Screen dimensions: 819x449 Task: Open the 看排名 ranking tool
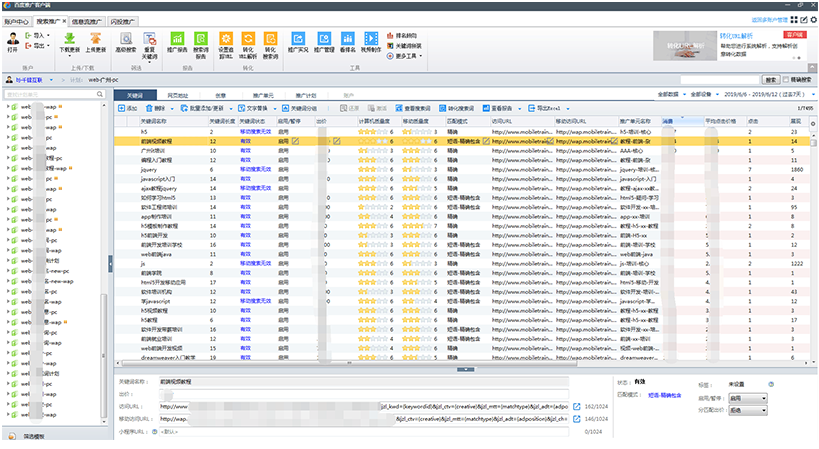(x=348, y=40)
